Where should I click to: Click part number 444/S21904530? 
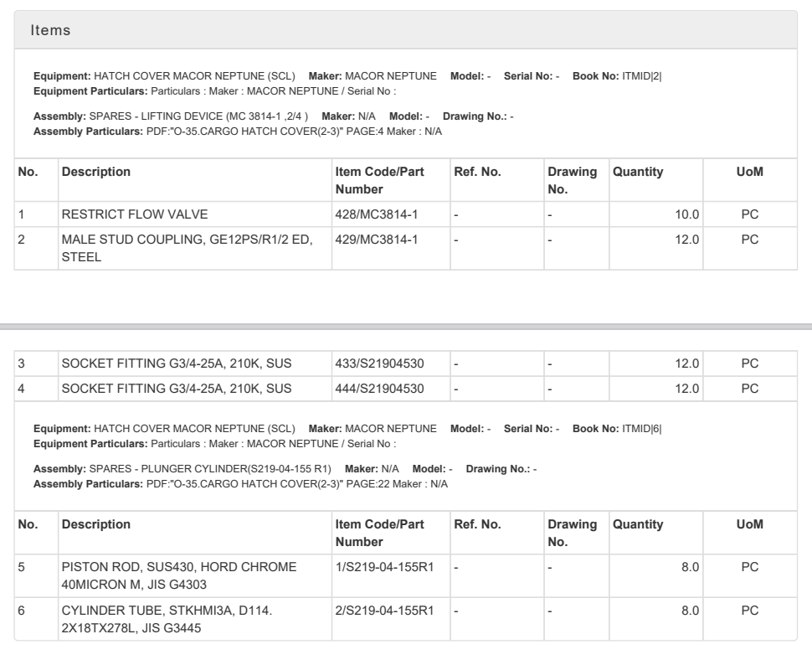[379, 389]
